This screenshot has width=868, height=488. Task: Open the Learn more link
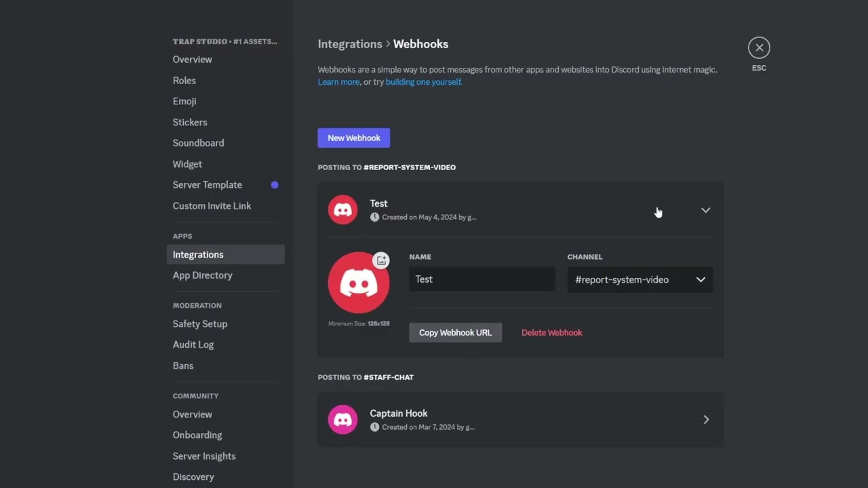click(339, 82)
